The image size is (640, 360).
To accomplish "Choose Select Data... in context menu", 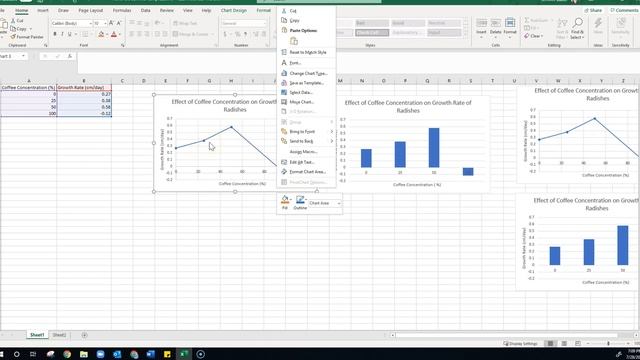I will click(306, 93).
